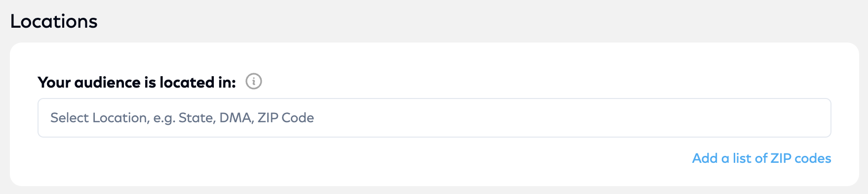Click the 'Your audience is located in:' label
This screenshot has height=194, width=868.
coord(137,82)
